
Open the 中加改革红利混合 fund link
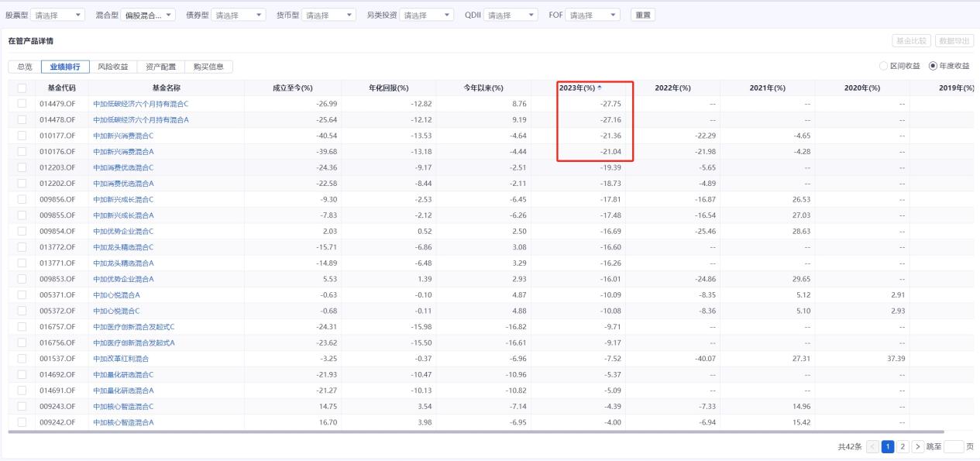click(x=120, y=359)
